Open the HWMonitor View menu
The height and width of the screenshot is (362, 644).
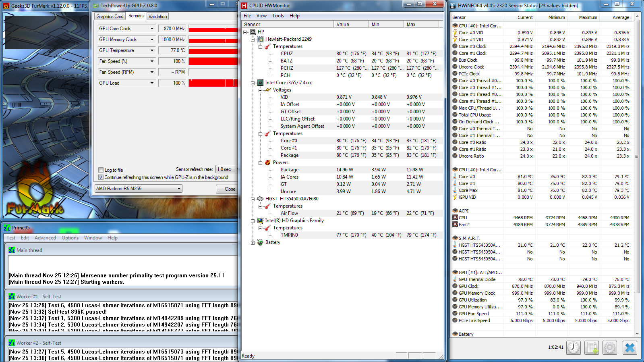click(261, 16)
